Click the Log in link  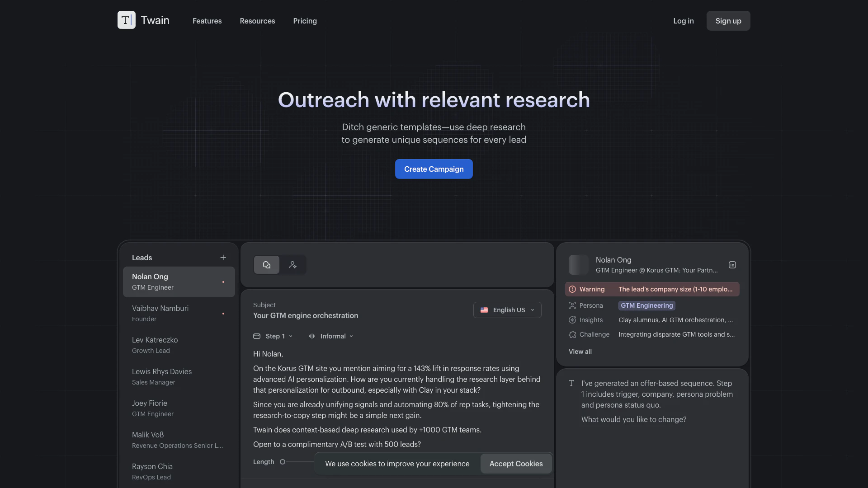click(683, 21)
